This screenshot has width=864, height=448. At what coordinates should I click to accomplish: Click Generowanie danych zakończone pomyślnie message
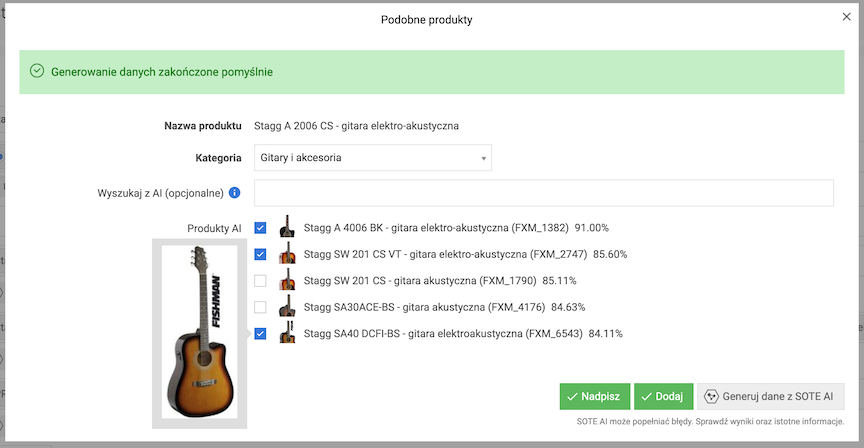pos(162,72)
